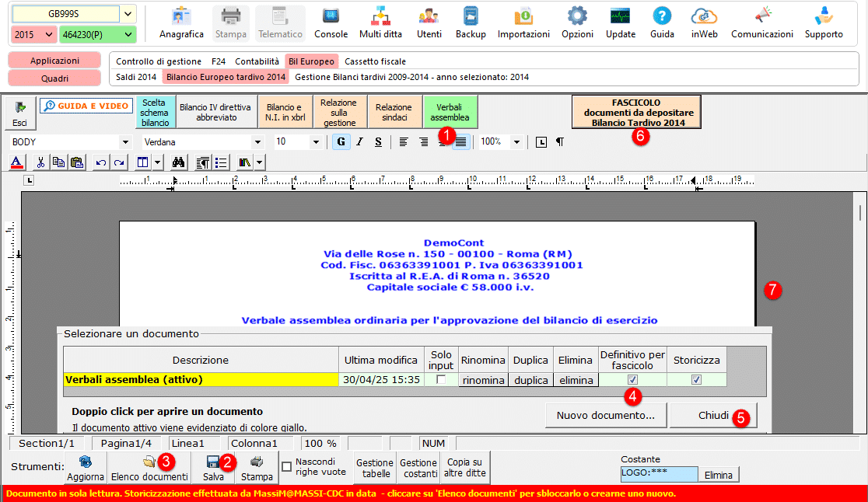Click the LOGO costante input field
Image resolution: width=868 pixels, height=502 pixels.
pos(658,474)
